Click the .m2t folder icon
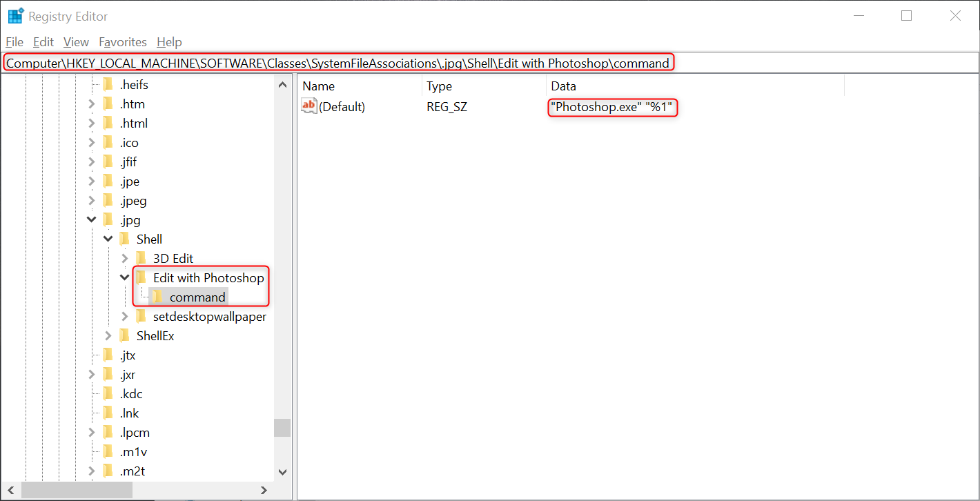 click(108, 471)
